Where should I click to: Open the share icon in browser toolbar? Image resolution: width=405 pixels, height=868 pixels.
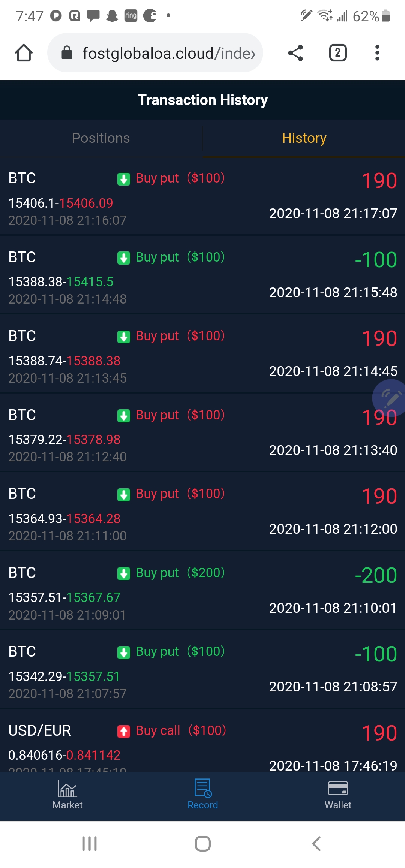coord(295,53)
